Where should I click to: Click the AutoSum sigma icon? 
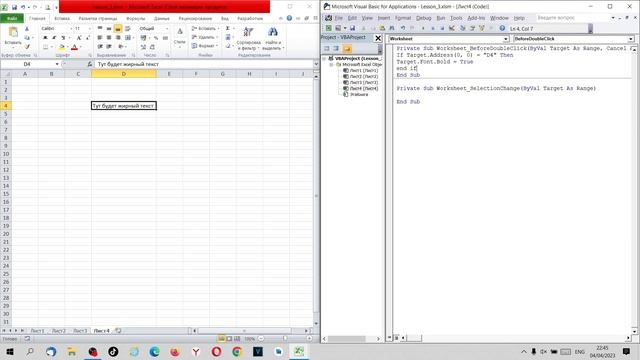pyautogui.click(x=228, y=28)
